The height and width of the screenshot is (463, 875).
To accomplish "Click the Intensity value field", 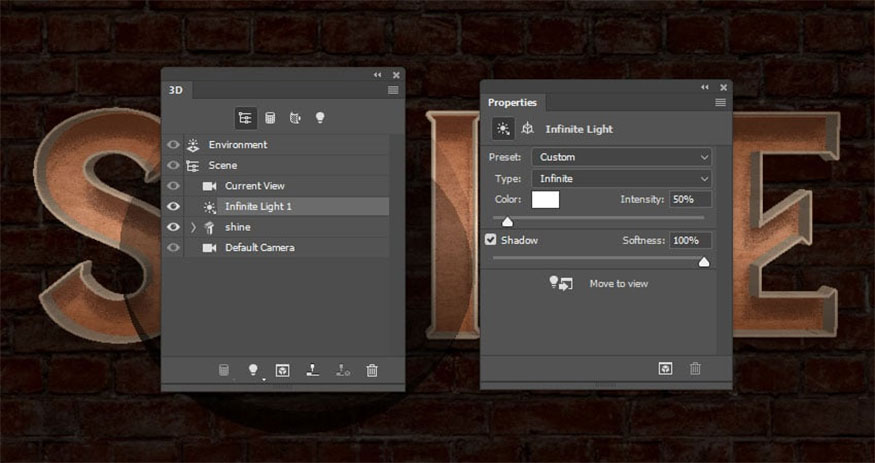I will point(690,200).
